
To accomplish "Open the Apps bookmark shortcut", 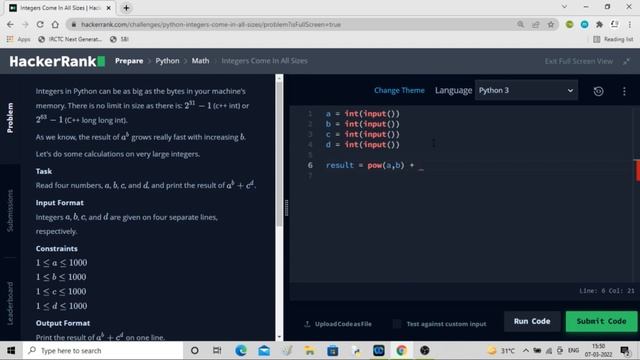I will [19, 39].
